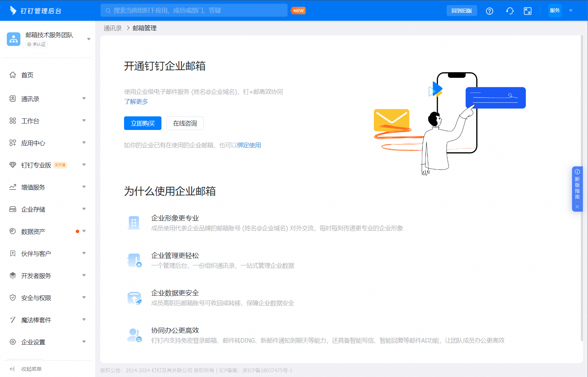Click the 数据资产 pie chart icon
Viewport: 588px width, 377px height.
click(x=13, y=231)
